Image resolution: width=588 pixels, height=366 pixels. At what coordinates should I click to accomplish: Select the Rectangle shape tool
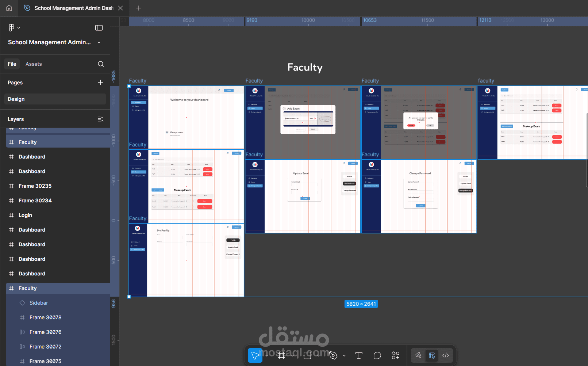pyautogui.click(x=307, y=355)
